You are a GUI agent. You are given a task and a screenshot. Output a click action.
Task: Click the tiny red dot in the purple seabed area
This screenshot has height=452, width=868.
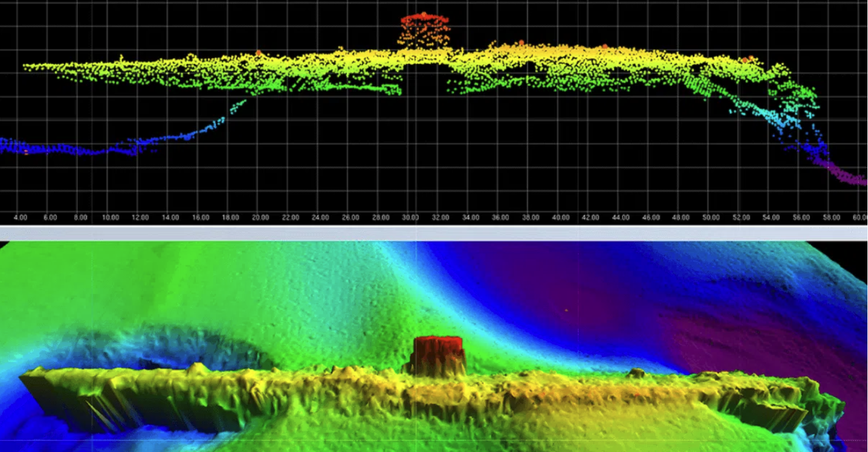click(567, 309)
